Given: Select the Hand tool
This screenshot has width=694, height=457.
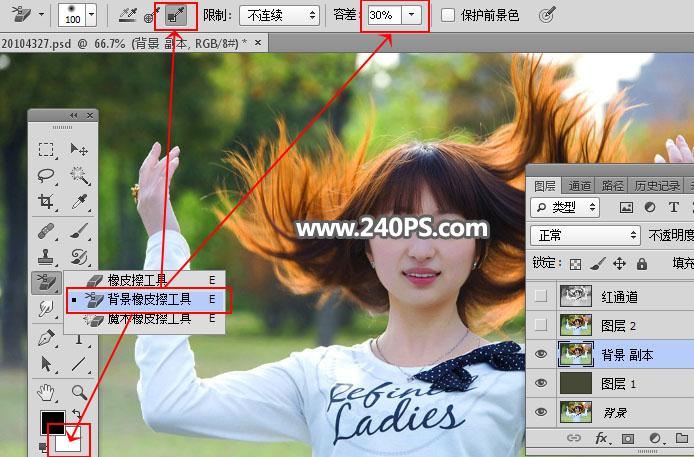Looking at the screenshot, I should [x=46, y=392].
